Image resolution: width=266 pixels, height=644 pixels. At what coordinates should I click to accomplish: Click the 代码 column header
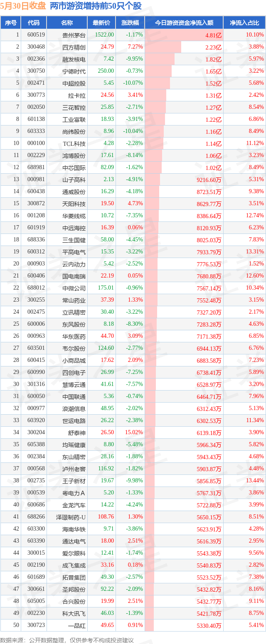[34, 23]
